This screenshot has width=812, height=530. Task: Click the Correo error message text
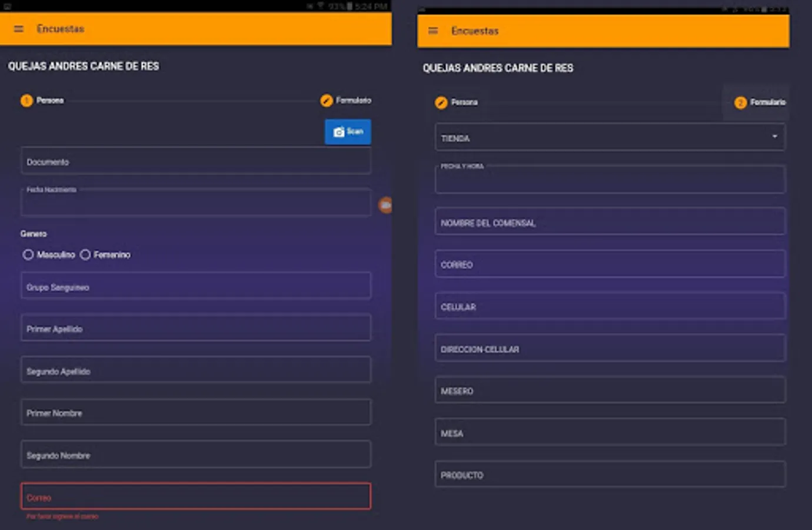pyautogui.click(x=62, y=516)
